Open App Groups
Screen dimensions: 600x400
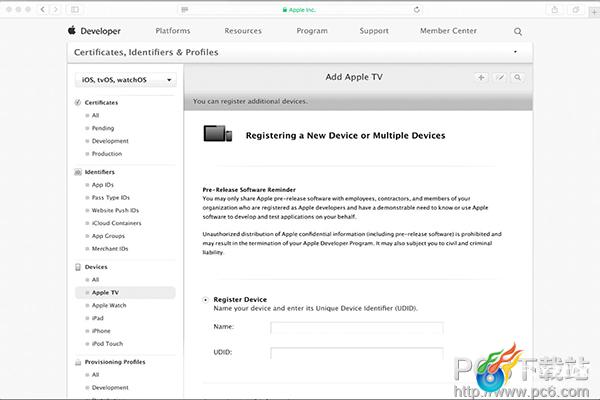[x=108, y=236]
